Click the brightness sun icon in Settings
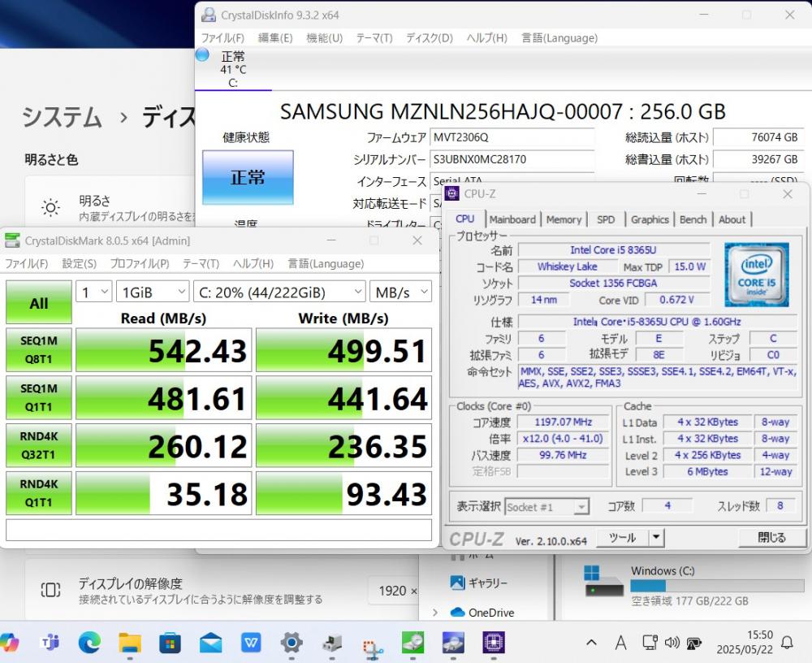This screenshot has width=812, height=663. point(50,208)
